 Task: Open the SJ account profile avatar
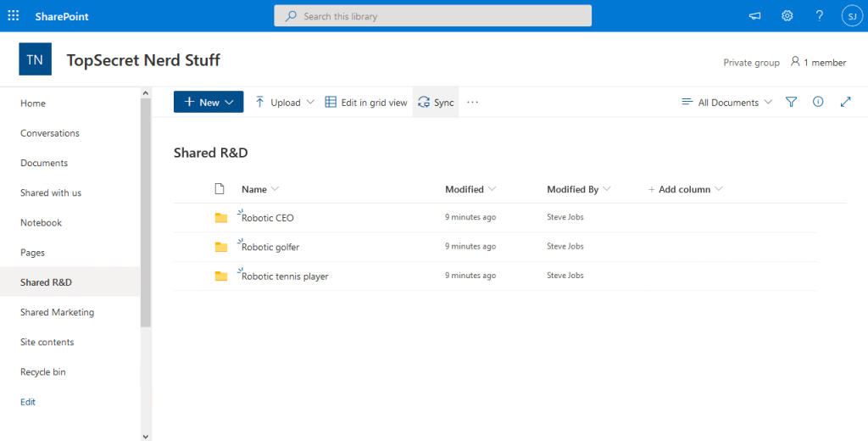(x=851, y=16)
